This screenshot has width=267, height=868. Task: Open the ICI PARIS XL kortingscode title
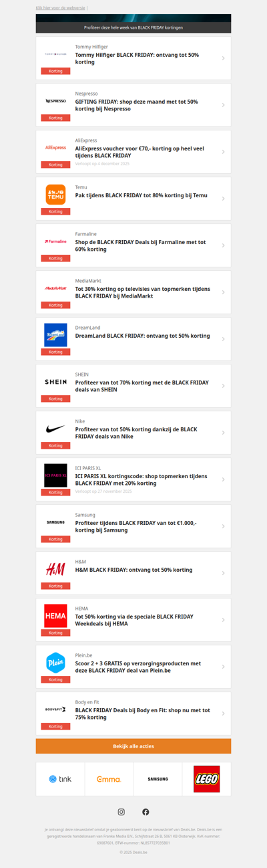pos(141,479)
